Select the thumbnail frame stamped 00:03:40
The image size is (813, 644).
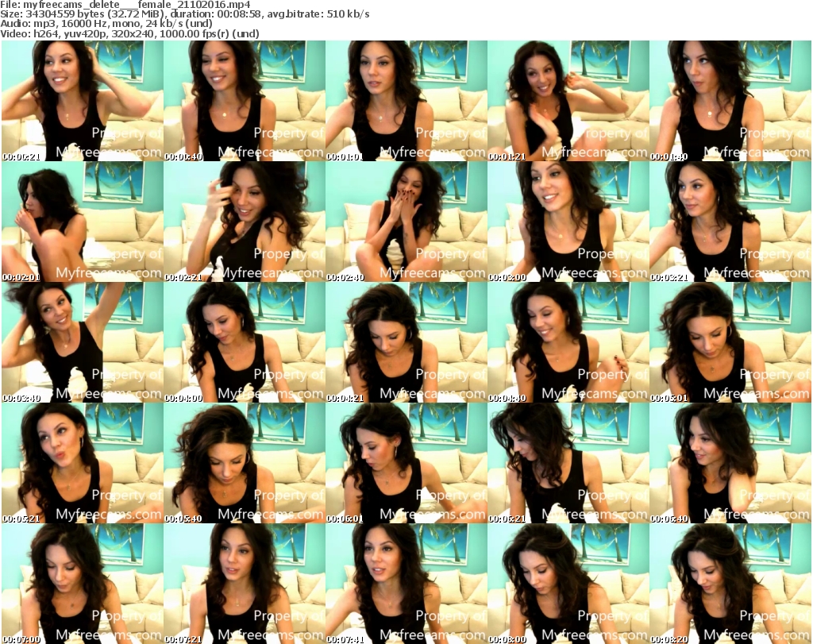83,342
